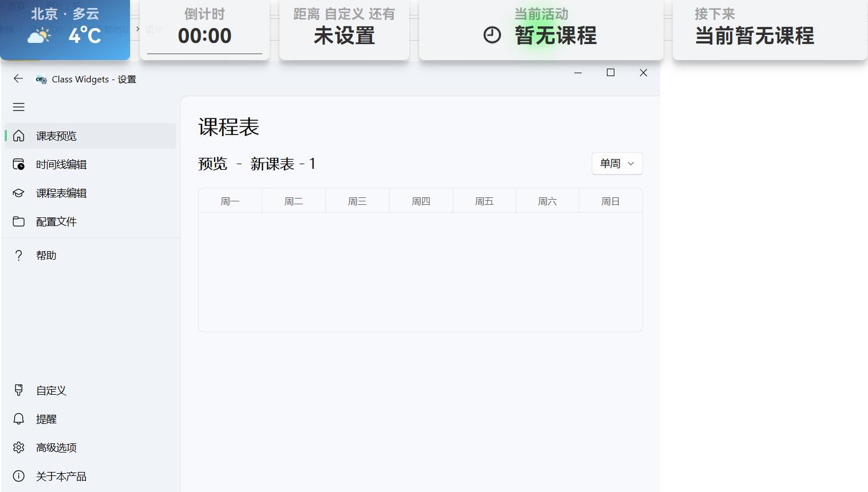
Task: Click the 预览 - 新课表 - 1 subtitle
Action: [257, 164]
